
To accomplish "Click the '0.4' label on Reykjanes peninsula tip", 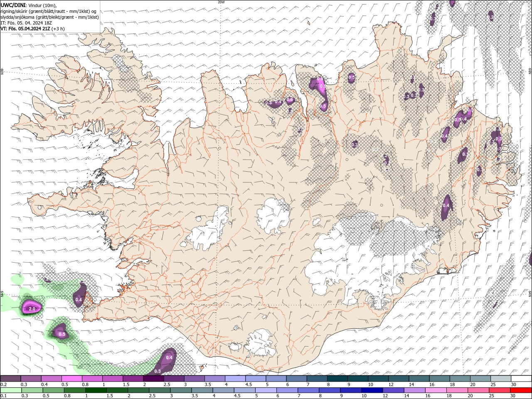I will [79, 299].
